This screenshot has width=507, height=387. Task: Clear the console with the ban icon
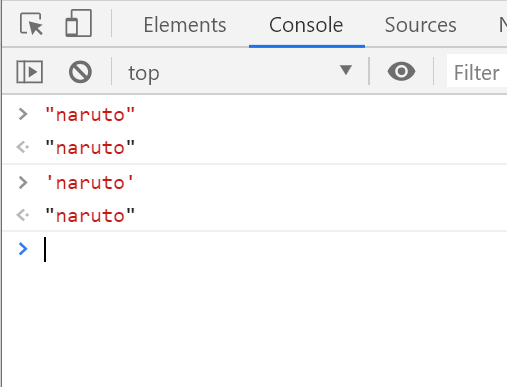80,72
